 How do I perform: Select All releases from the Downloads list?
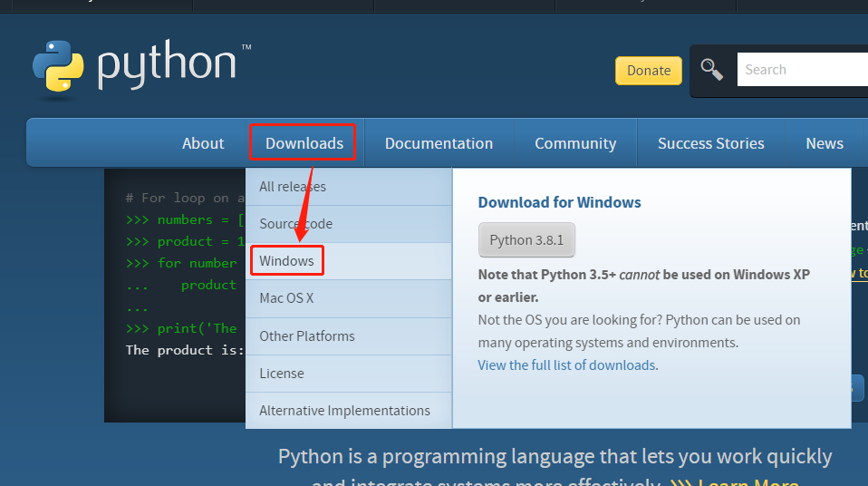pyautogui.click(x=293, y=187)
